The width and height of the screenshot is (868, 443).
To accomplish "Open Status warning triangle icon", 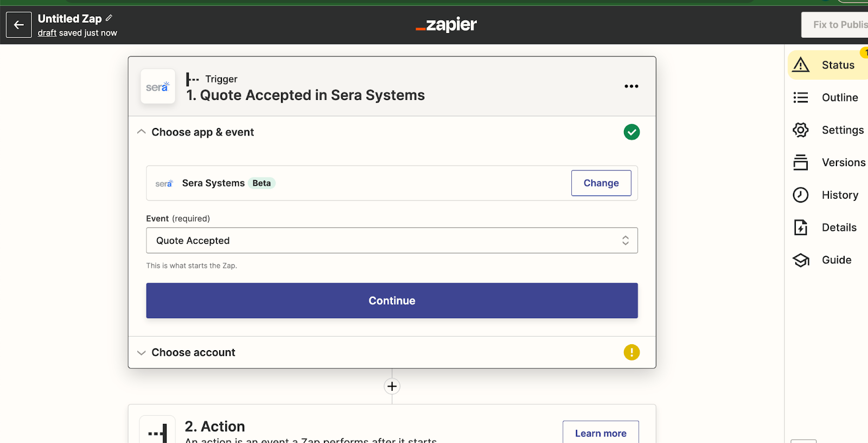I will pos(801,65).
